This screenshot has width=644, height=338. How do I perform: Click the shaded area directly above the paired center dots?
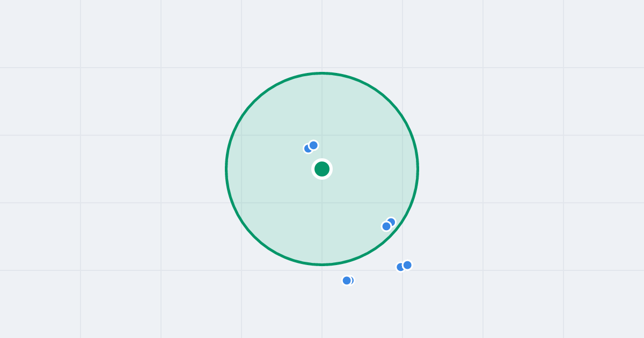click(x=311, y=107)
